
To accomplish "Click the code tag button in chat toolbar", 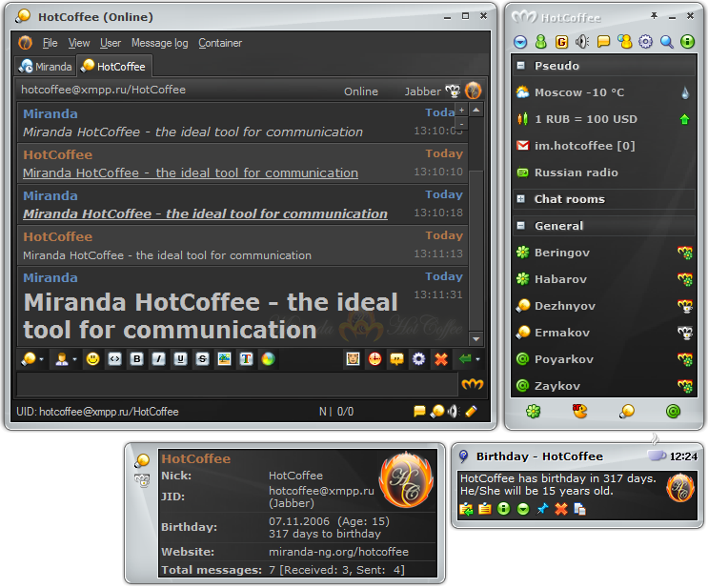I will [x=115, y=359].
